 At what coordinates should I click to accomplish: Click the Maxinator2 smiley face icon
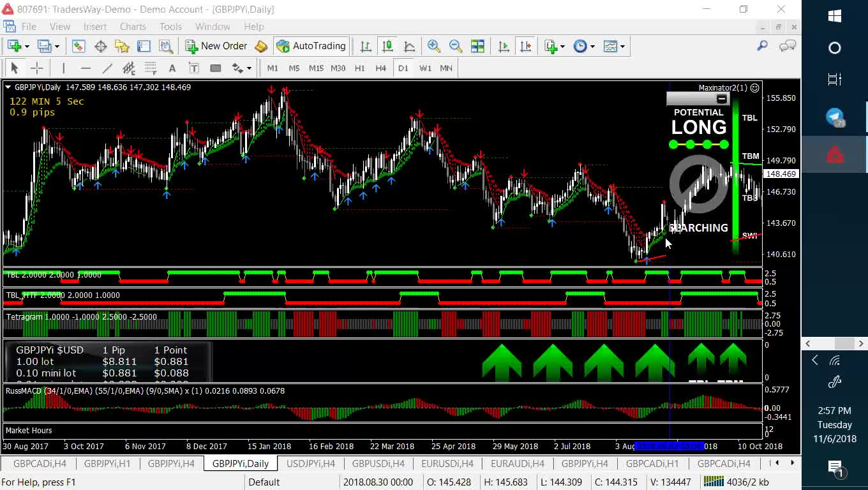[x=755, y=88]
